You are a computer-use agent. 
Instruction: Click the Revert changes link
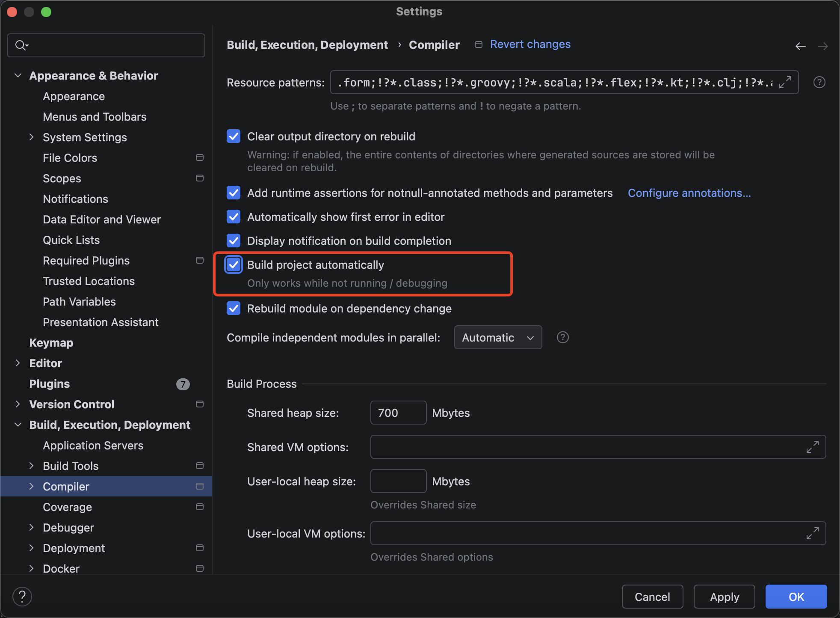[530, 45]
